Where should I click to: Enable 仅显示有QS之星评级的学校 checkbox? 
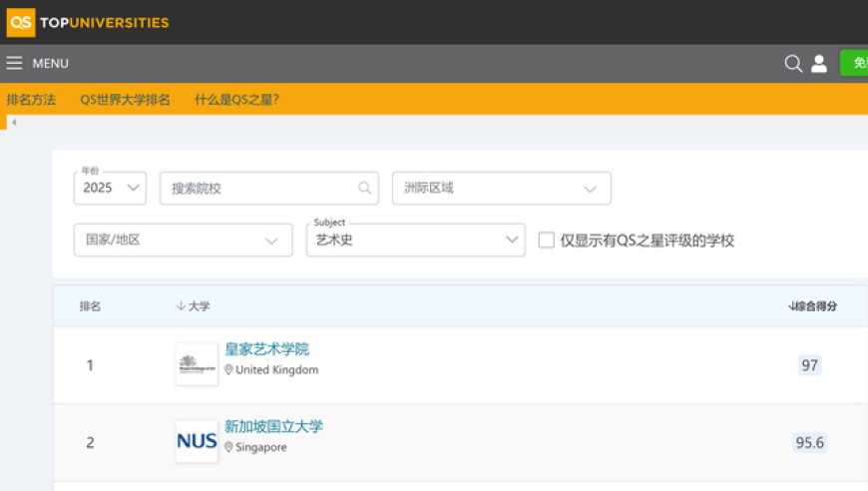point(547,241)
